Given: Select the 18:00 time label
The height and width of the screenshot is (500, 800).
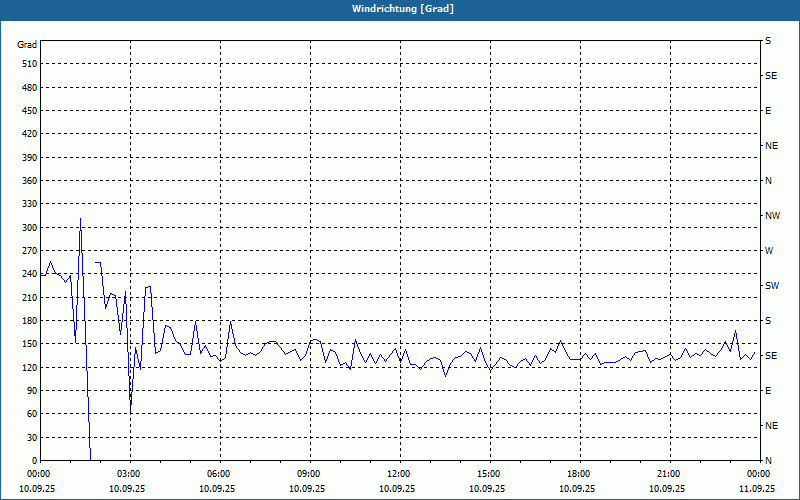Looking at the screenshot, I should click(x=580, y=474).
